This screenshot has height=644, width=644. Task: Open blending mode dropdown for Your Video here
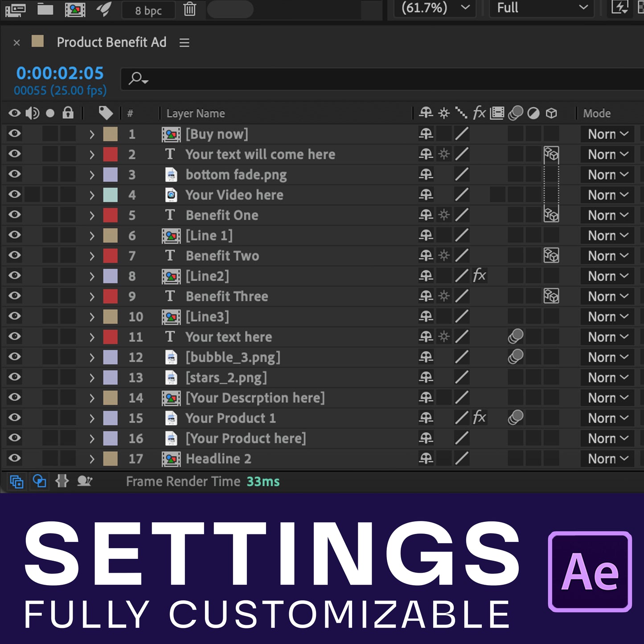(607, 195)
